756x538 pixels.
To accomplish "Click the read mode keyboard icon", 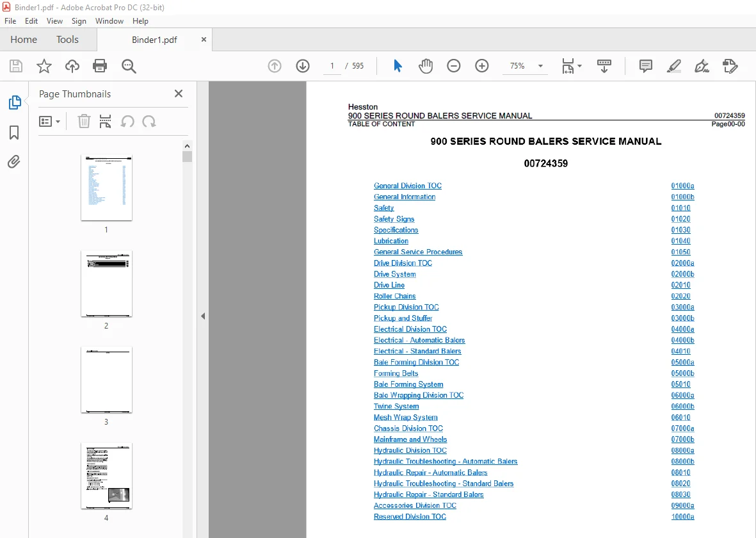I will coord(604,66).
